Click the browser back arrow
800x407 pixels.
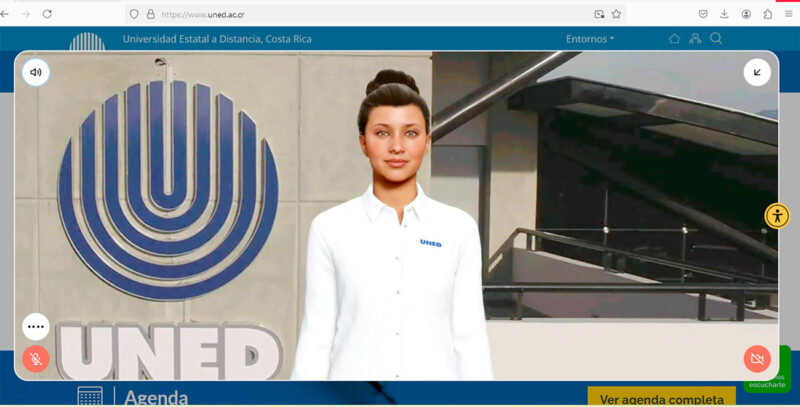pos(5,14)
